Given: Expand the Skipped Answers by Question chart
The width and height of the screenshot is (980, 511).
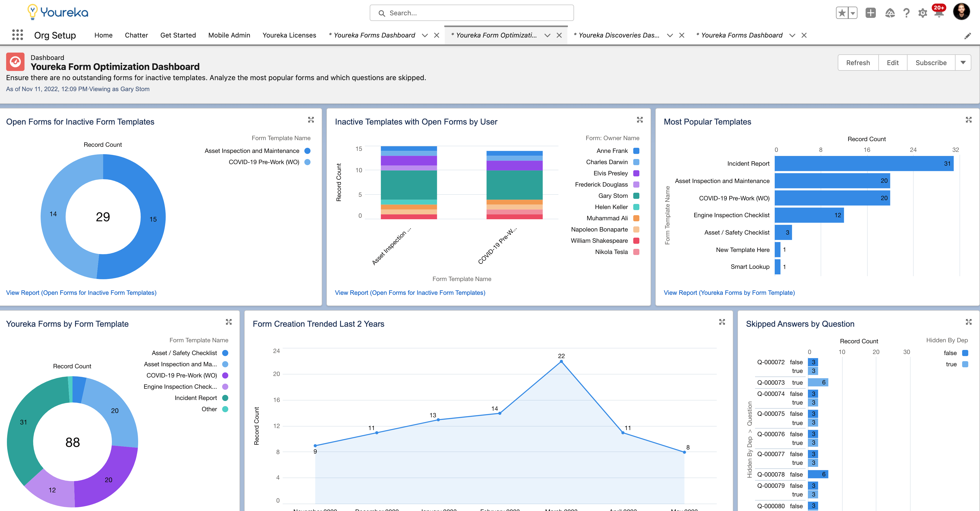Looking at the screenshot, I should 969,322.
